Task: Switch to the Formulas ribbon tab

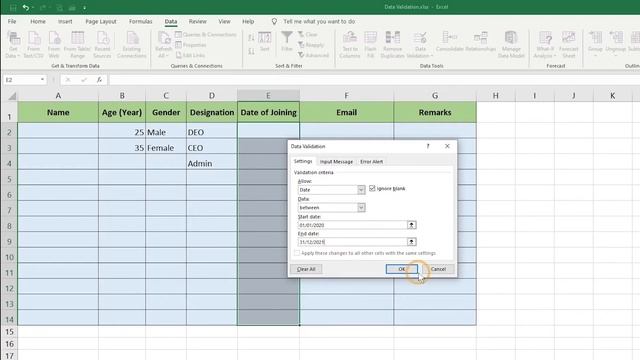Action: coord(140,21)
